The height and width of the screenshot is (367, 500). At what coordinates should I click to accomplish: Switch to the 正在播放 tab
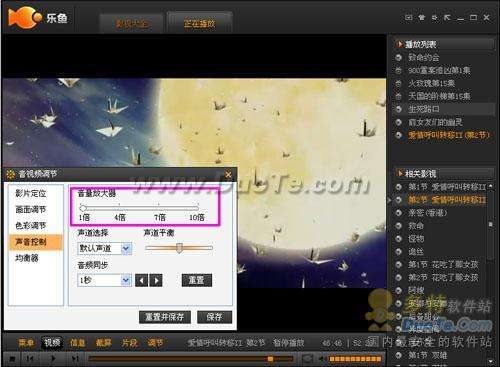click(199, 24)
